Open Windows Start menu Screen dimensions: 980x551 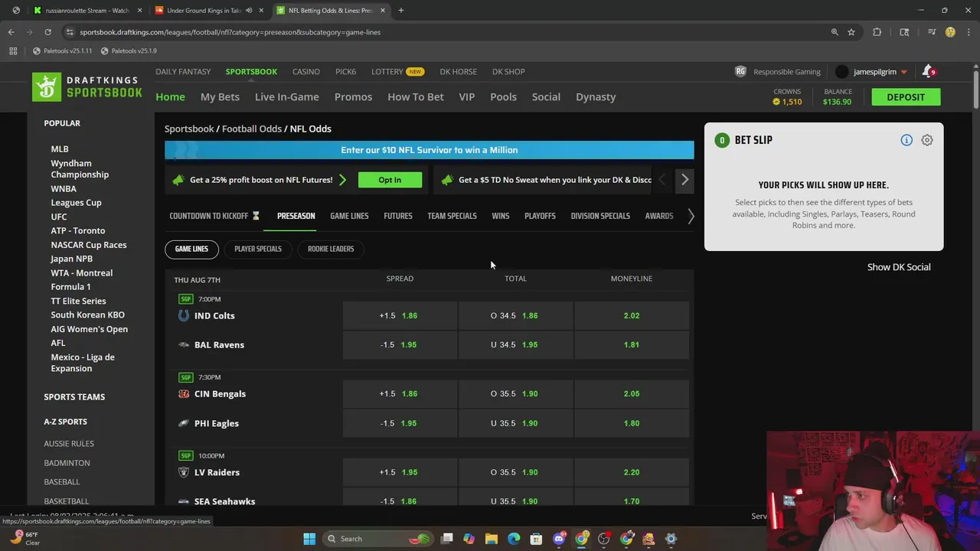tap(309, 539)
